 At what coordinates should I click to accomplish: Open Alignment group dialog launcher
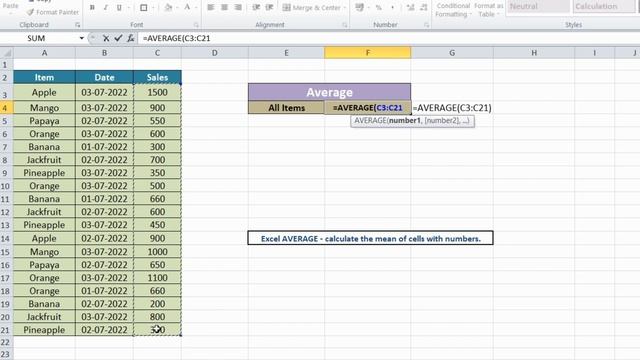point(344,25)
